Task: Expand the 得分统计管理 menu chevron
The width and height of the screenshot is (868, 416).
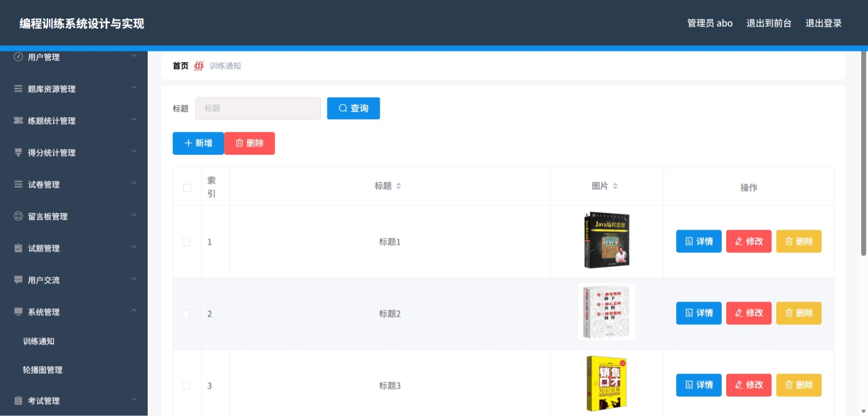Action: 134,151
